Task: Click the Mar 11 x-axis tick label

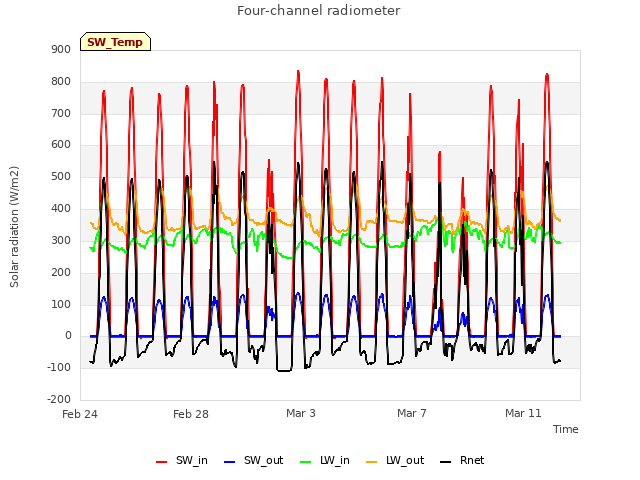Action: point(523,413)
